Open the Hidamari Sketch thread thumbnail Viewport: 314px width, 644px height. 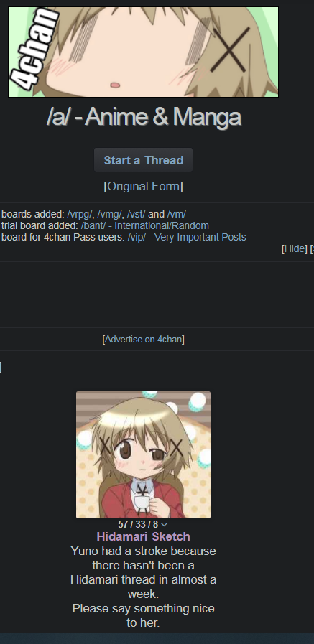click(143, 454)
